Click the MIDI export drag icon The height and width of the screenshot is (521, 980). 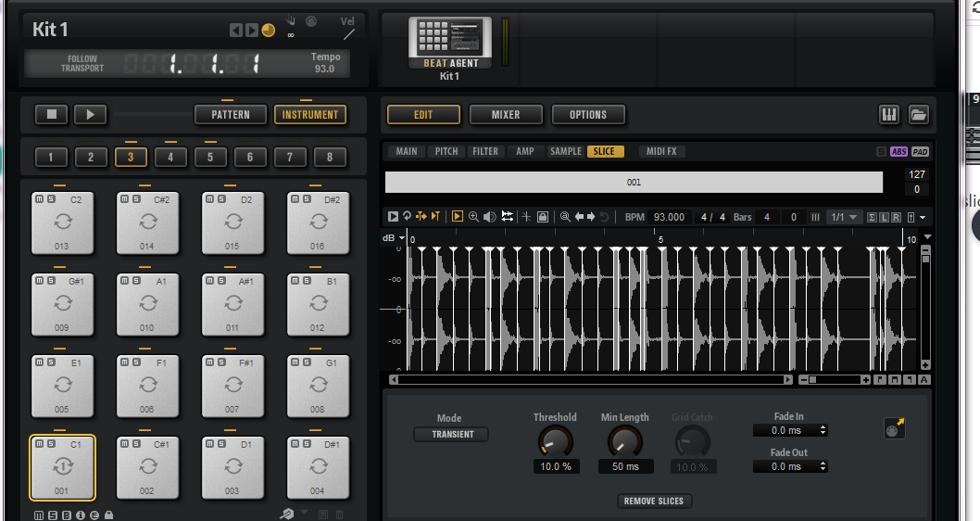[895, 428]
